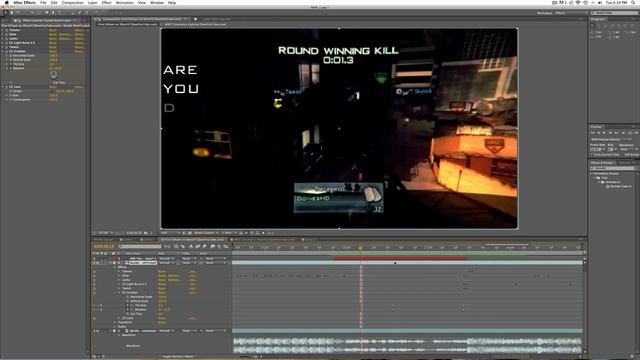Viewport: 640px width, 360px height.
Task: Select the Zoom tool in toolbar
Action: tap(18, 13)
